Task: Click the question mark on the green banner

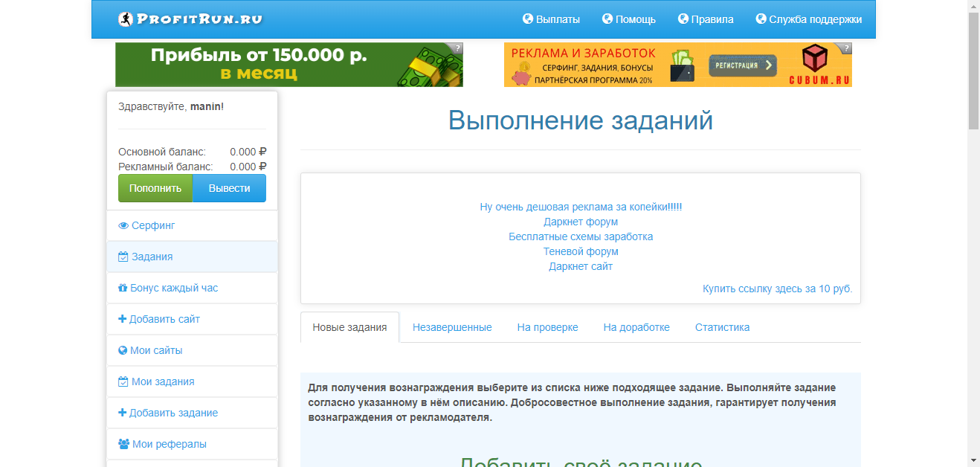Action: point(457,48)
